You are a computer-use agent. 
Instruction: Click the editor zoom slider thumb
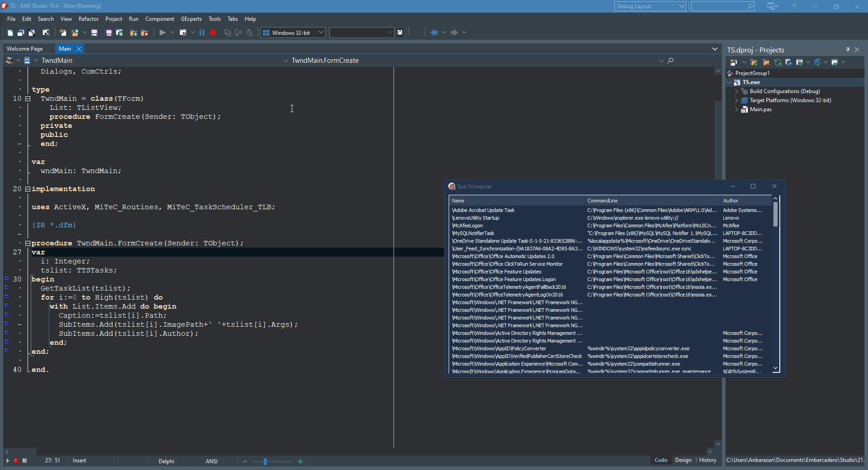point(265,461)
